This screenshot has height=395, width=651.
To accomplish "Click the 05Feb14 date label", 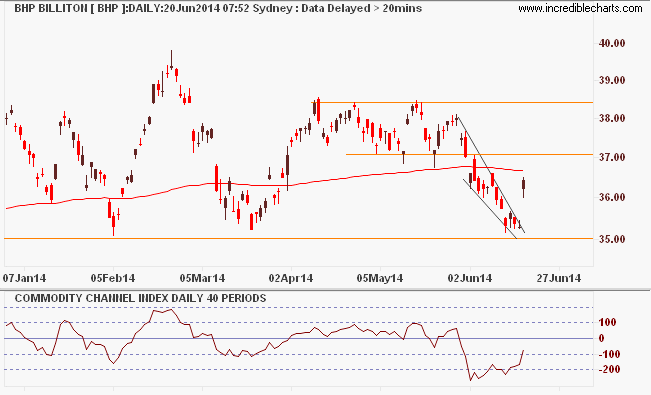I will pyautogui.click(x=113, y=278).
